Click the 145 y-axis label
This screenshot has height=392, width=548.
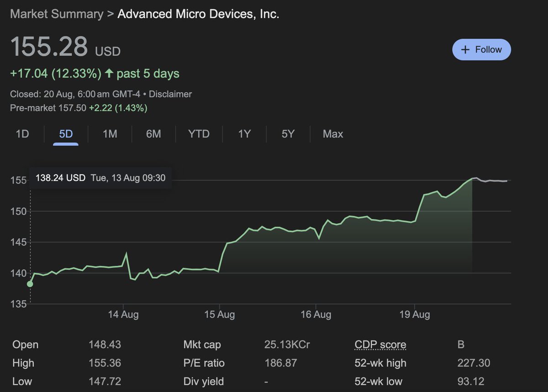[x=18, y=242]
